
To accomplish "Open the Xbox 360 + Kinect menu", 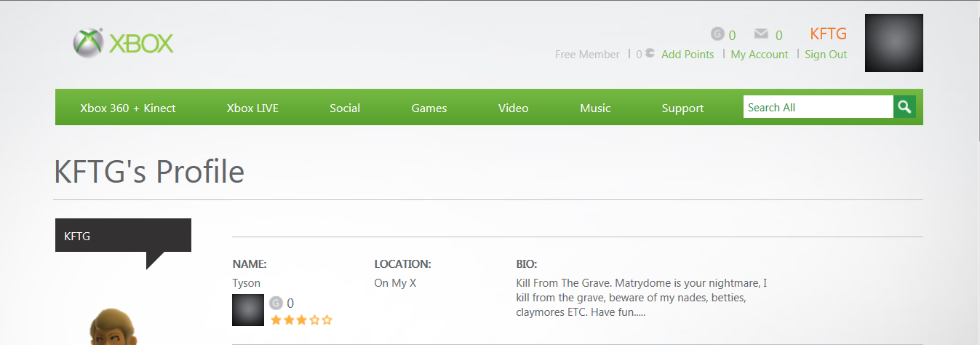I will pyautogui.click(x=128, y=108).
